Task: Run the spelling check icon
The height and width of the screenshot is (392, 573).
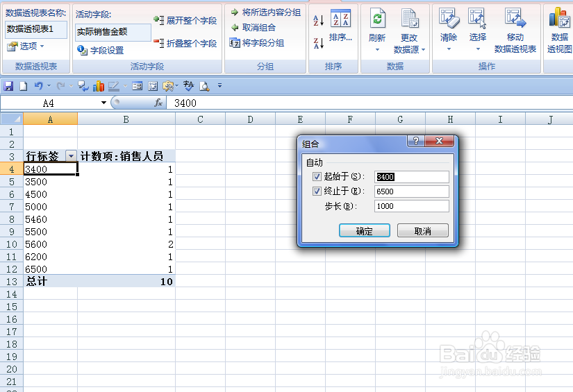Action: 188,86
